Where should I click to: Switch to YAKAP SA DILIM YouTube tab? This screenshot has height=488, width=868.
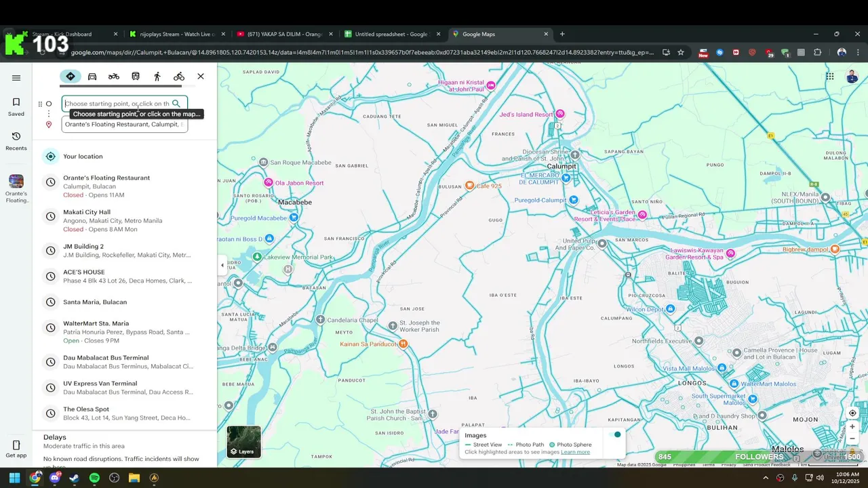tap(285, 34)
